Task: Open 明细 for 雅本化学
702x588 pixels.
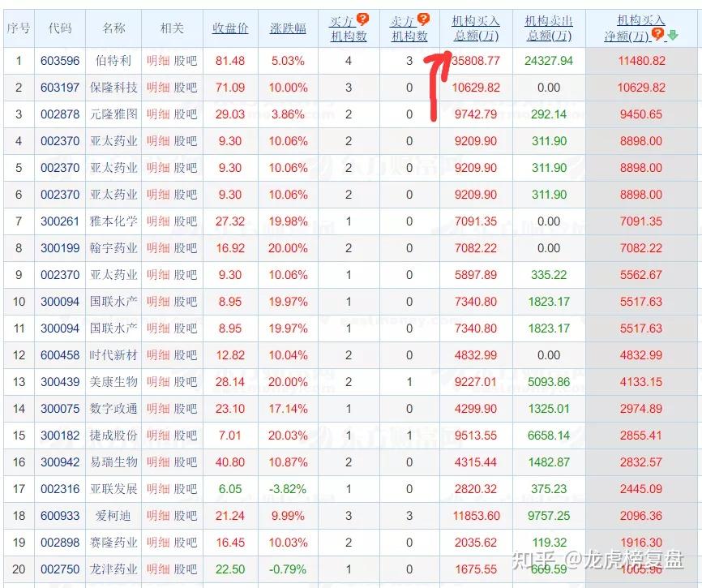Action: [158, 221]
